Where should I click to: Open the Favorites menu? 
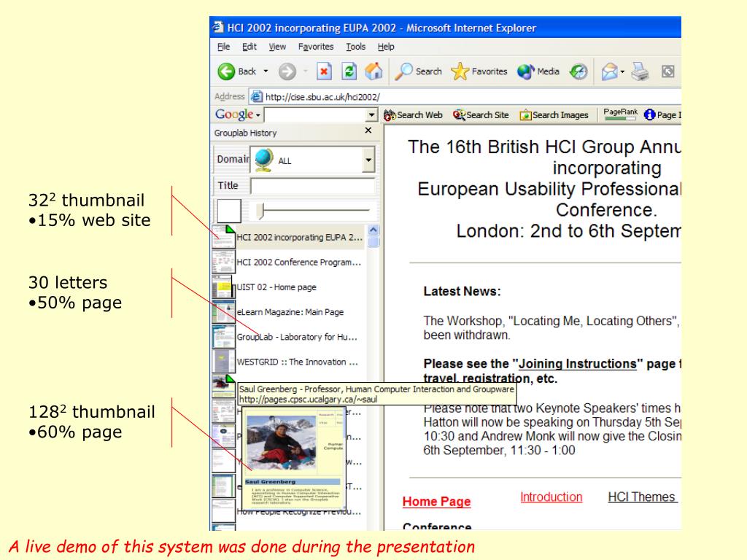[x=316, y=47]
